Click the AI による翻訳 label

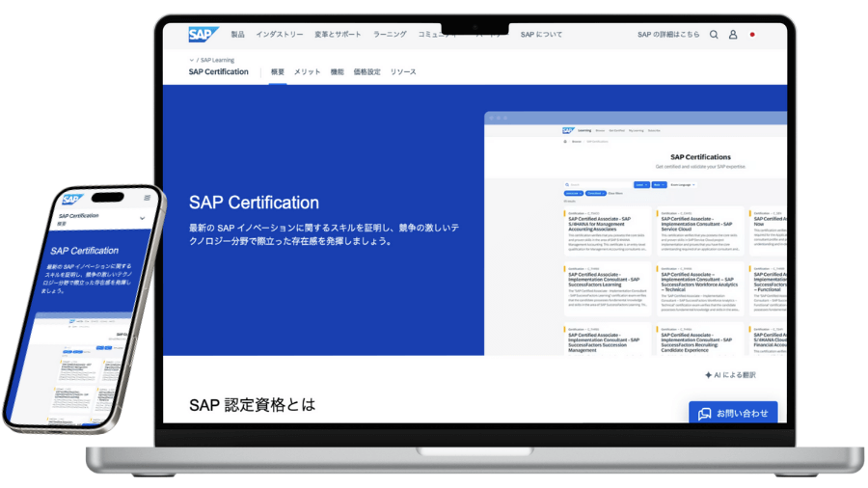[735, 375]
